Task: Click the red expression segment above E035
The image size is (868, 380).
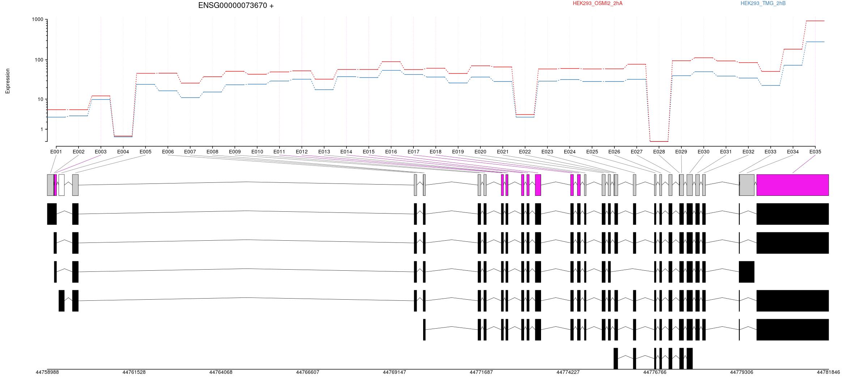Action: click(815, 21)
